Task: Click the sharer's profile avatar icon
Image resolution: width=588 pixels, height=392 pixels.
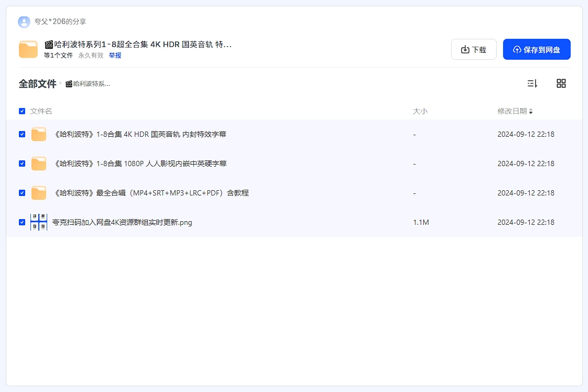Action: (x=24, y=21)
